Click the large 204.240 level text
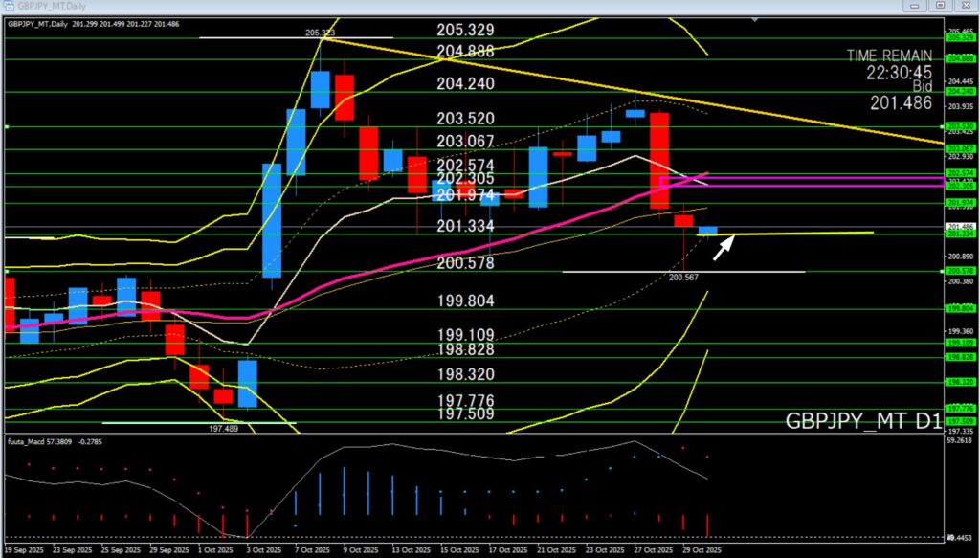Screen dimensions: 980x558 [x=466, y=83]
